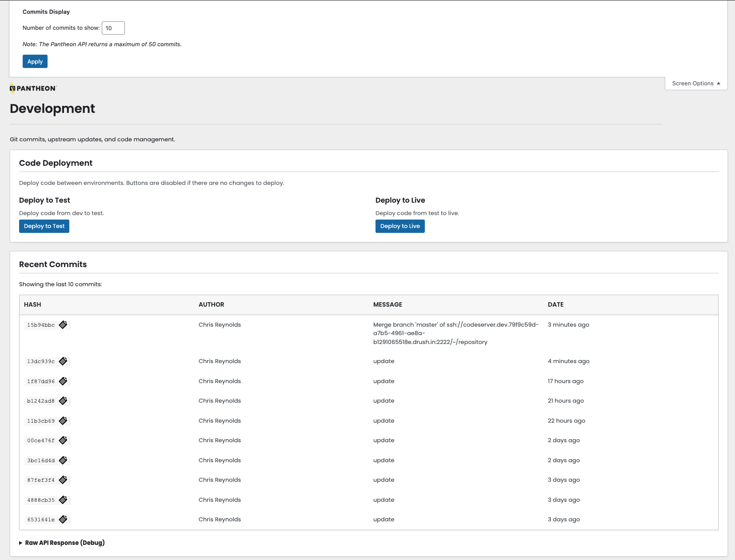
Task: Copy commit hash b1242ad8 using clipboard icon
Action: coord(63,400)
